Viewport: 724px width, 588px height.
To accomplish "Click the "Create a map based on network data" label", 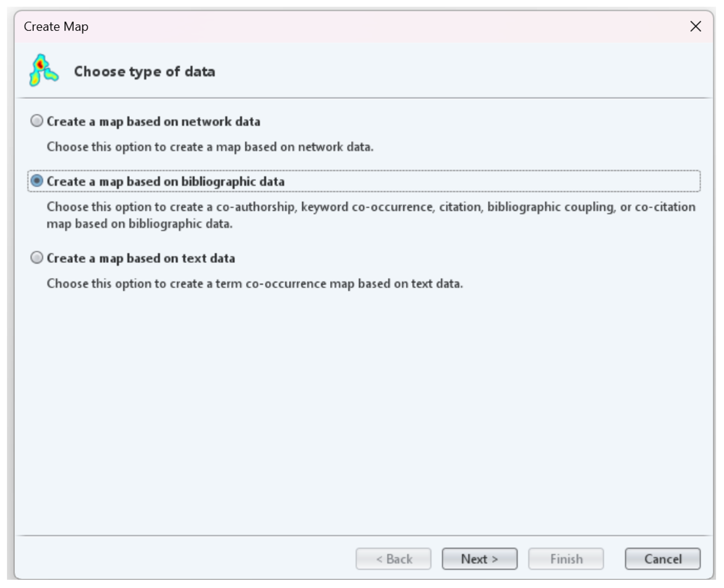I will pyautogui.click(x=153, y=122).
